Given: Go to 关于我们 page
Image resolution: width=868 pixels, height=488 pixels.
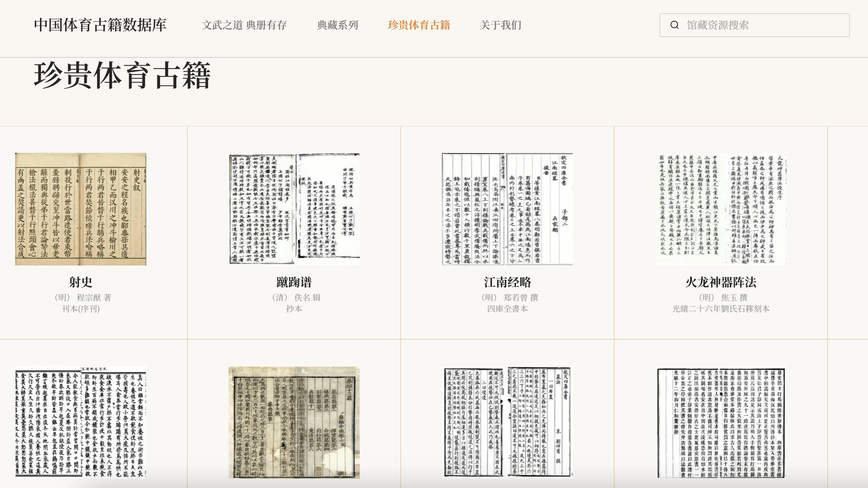Looking at the screenshot, I should tap(500, 25).
